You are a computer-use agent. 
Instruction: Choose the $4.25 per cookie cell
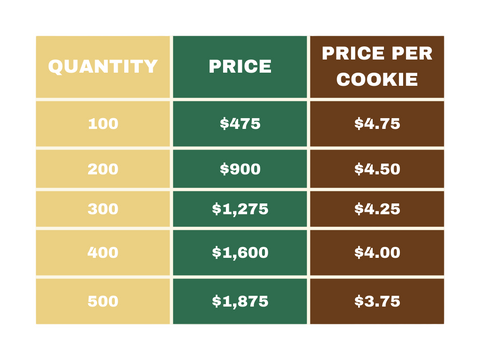click(x=377, y=209)
